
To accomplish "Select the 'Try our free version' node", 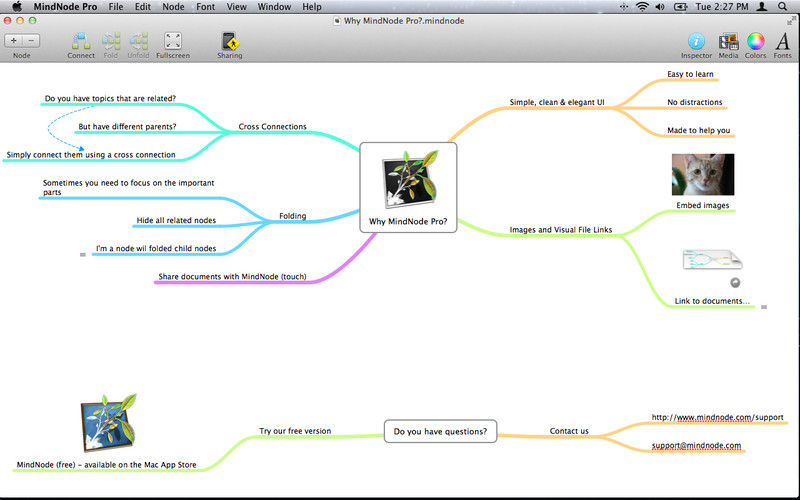I will pos(295,431).
